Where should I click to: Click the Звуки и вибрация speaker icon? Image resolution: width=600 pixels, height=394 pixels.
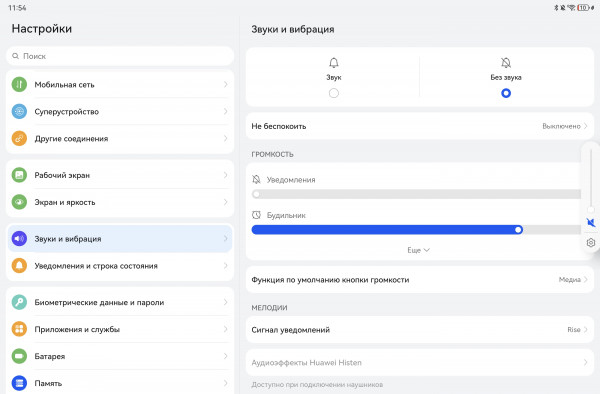pyautogui.click(x=19, y=239)
